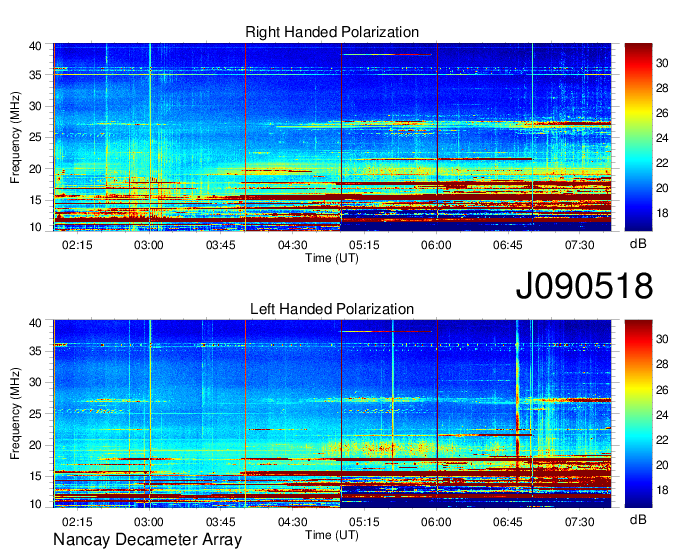Click 20 dB value on right-handed color bar

[662, 188]
